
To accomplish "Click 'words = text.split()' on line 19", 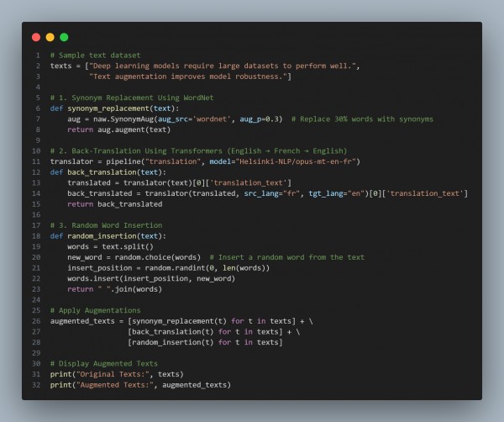I will click(x=110, y=246).
